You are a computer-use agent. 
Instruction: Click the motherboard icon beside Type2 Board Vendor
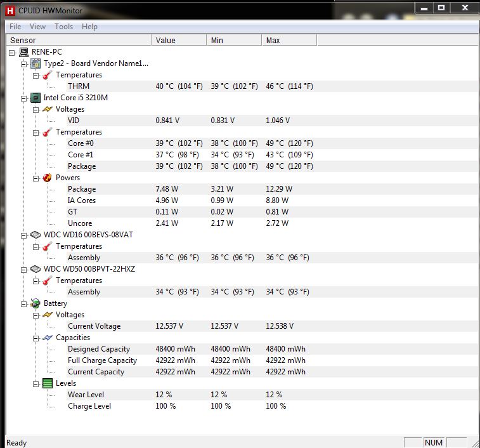(x=36, y=63)
